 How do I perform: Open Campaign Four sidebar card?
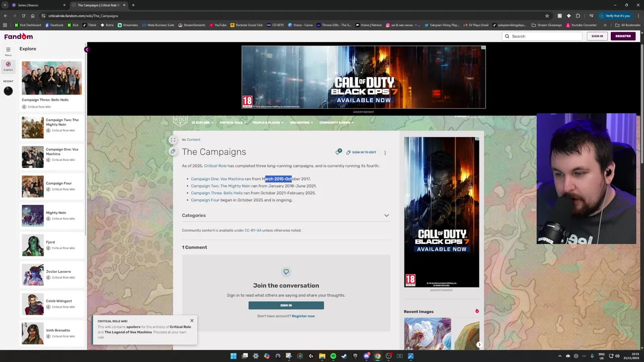(51, 186)
